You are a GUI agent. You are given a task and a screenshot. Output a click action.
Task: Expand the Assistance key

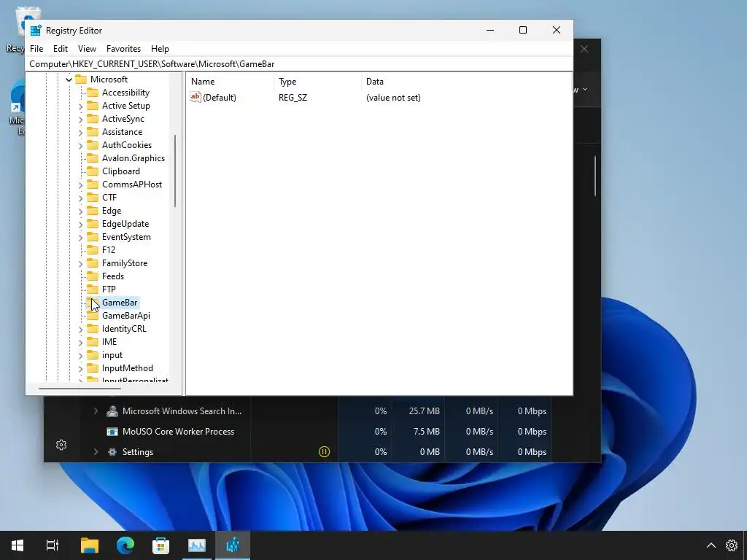[x=80, y=133]
